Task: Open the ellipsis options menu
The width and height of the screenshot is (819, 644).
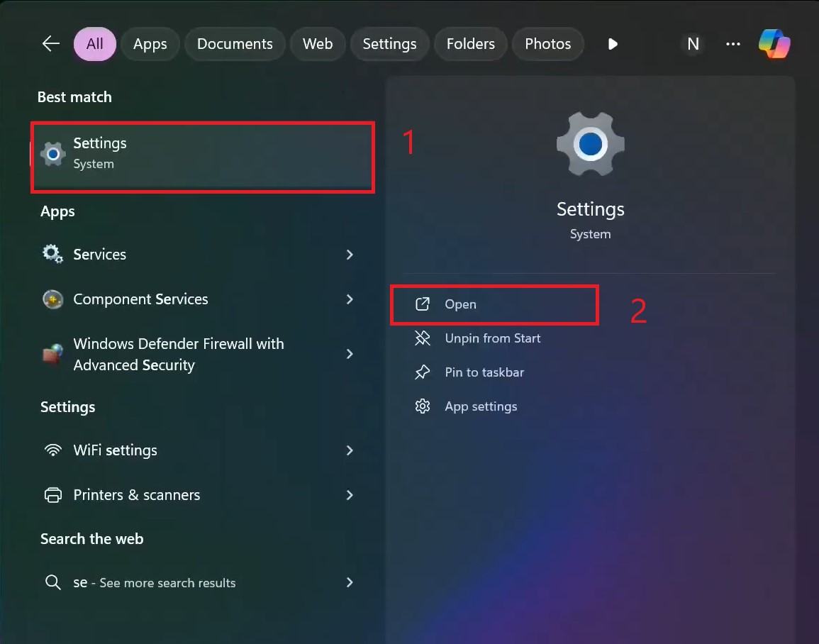Action: point(733,43)
